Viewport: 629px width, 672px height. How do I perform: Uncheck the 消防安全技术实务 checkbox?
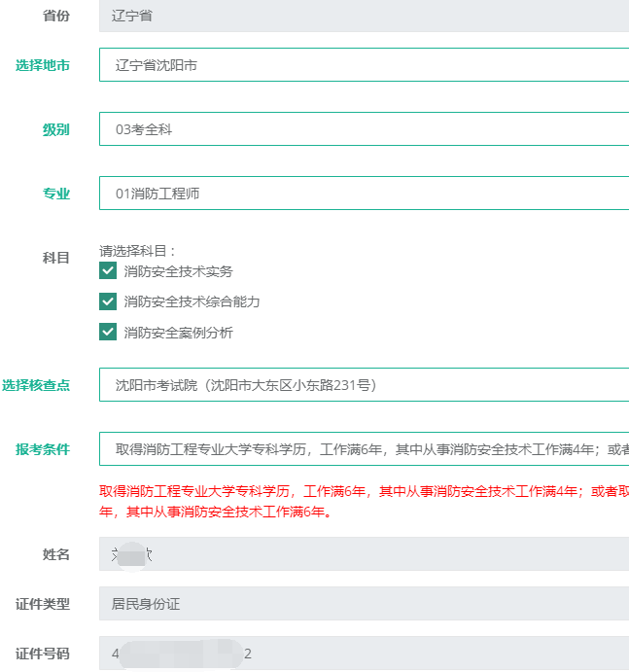coord(108,271)
